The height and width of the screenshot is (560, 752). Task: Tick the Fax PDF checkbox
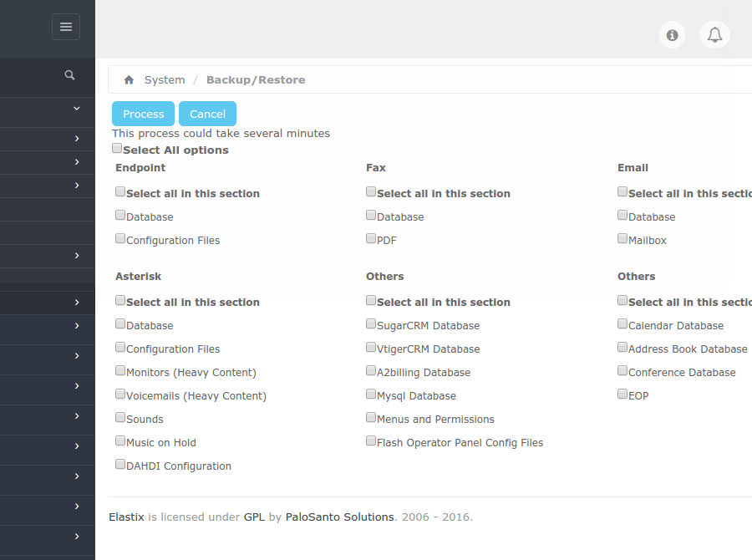tap(371, 239)
